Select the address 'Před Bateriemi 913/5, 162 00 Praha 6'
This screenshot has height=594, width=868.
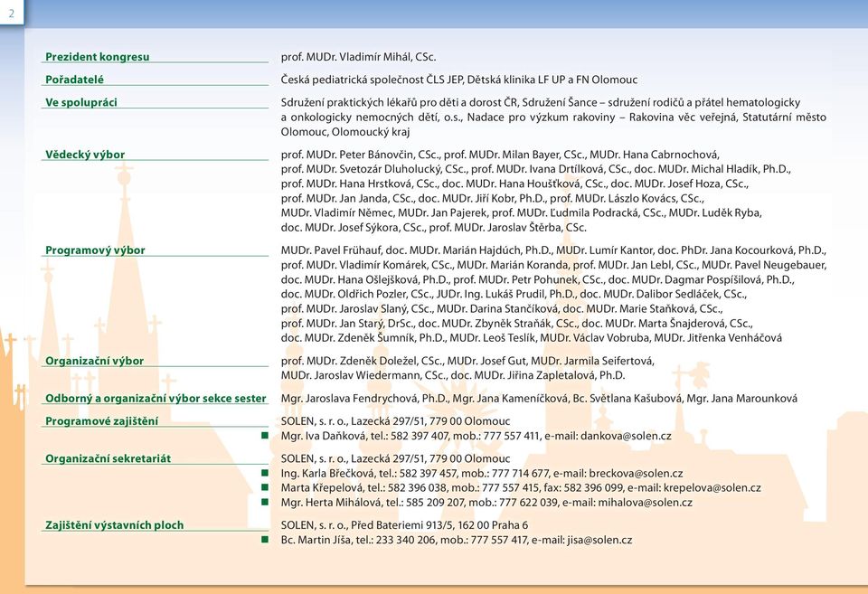[x=439, y=525]
